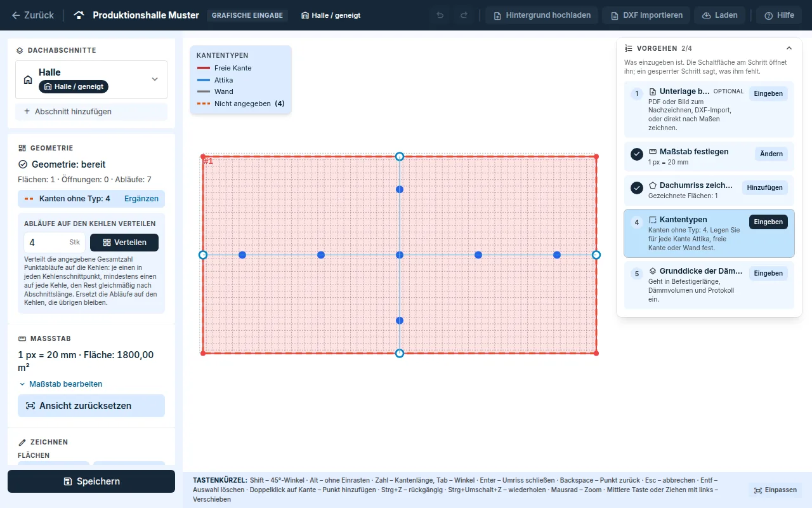Select the right valley endpoint handle

(x=596, y=255)
